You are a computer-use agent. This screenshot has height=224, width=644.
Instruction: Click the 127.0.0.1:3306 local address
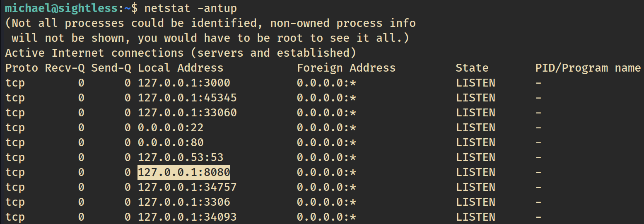(184, 202)
